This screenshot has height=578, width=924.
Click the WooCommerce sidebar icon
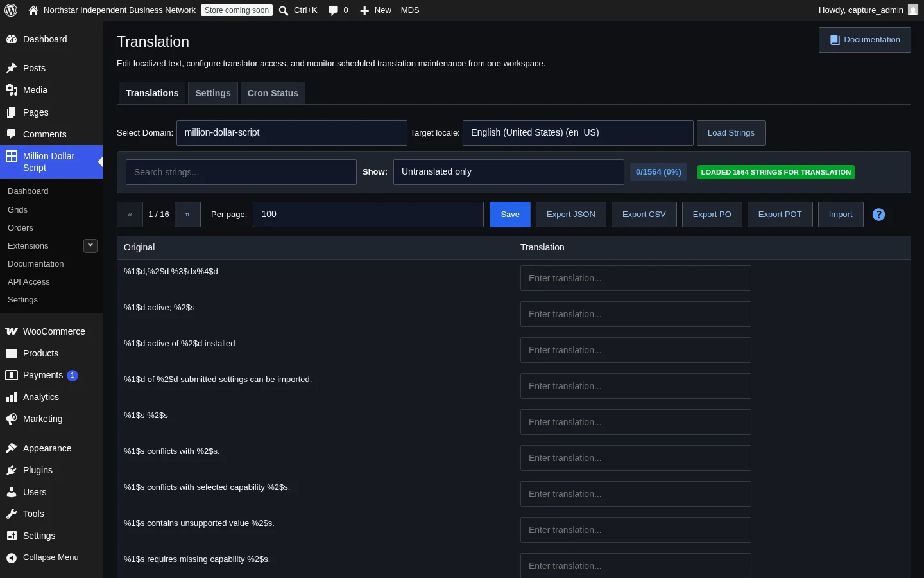click(12, 331)
